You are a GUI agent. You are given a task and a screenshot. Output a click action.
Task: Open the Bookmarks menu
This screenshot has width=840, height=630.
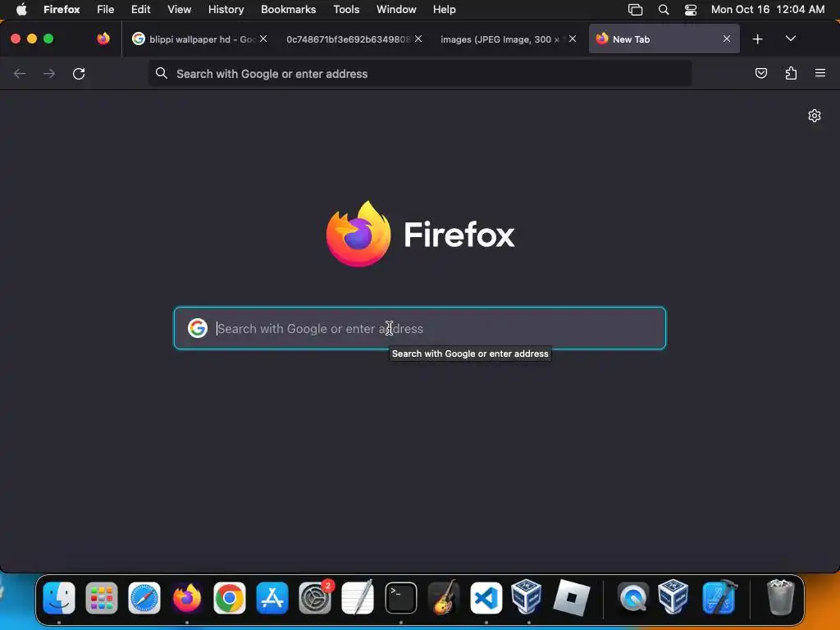click(288, 9)
